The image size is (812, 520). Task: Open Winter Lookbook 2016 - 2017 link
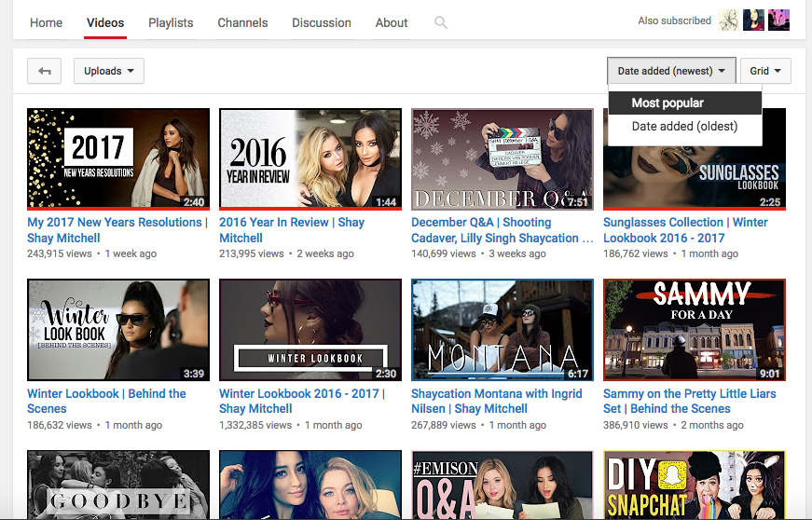click(302, 401)
